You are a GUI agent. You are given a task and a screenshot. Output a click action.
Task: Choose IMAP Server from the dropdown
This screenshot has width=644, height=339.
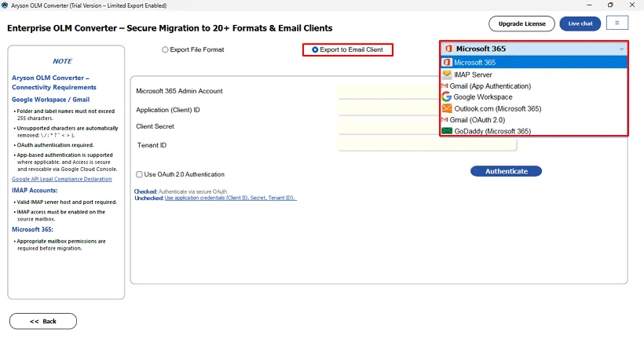coord(473,75)
